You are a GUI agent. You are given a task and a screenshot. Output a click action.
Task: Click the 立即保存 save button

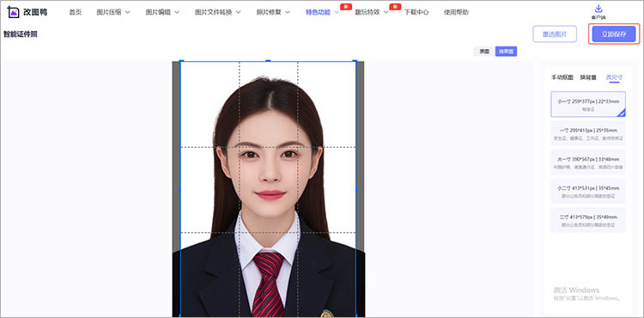point(614,34)
